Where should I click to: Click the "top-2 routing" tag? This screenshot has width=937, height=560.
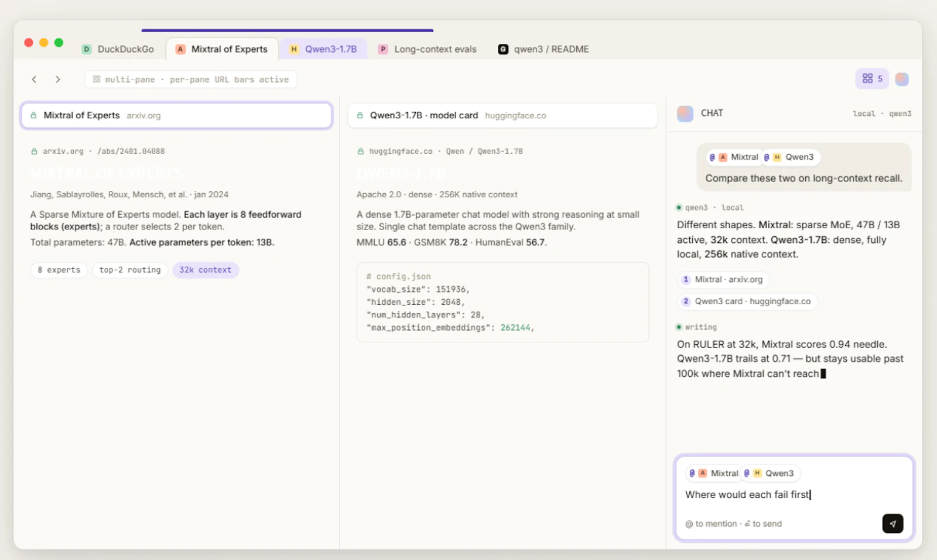point(130,270)
